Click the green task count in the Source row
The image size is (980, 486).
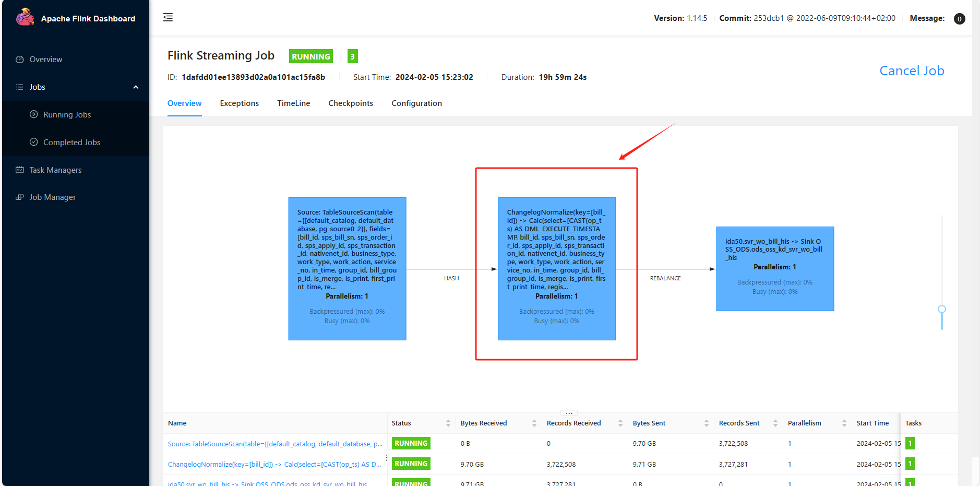pyautogui.click(x=910, y=443)
